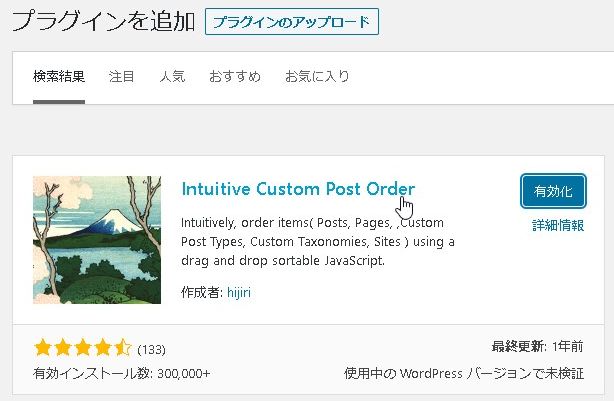Go to the おすすめ tab
Image resolution: width=614 pixels, height=401 pixels.
(234, 77)
